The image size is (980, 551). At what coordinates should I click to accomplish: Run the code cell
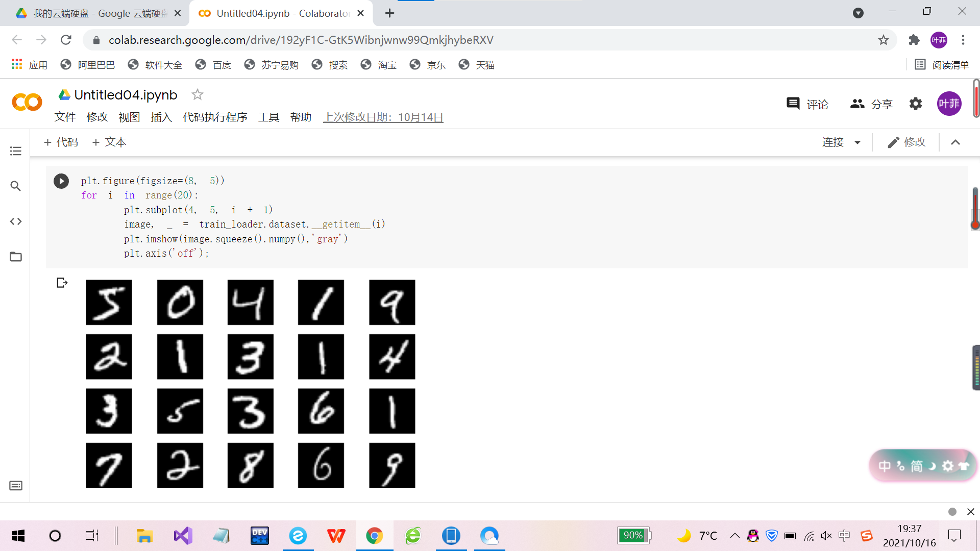61,181
